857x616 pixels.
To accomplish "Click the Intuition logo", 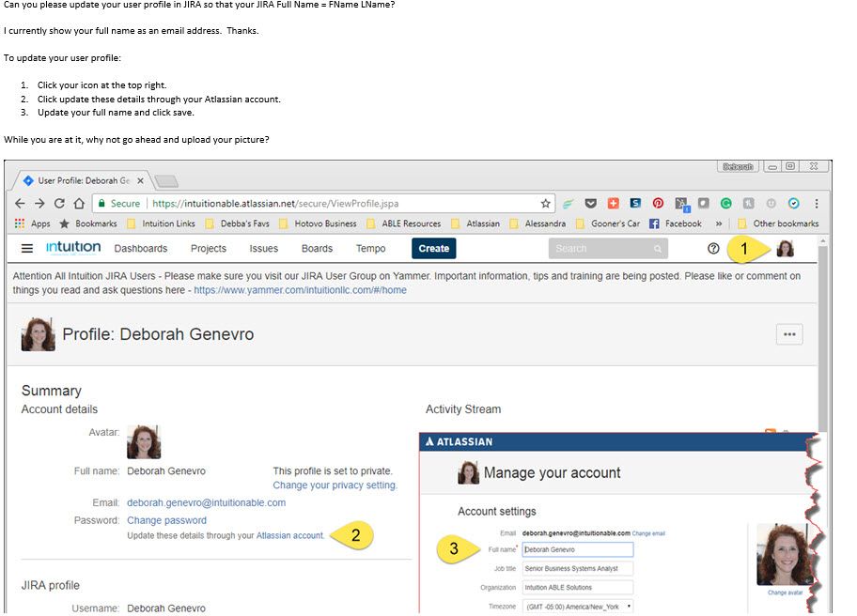I will 73,247.
